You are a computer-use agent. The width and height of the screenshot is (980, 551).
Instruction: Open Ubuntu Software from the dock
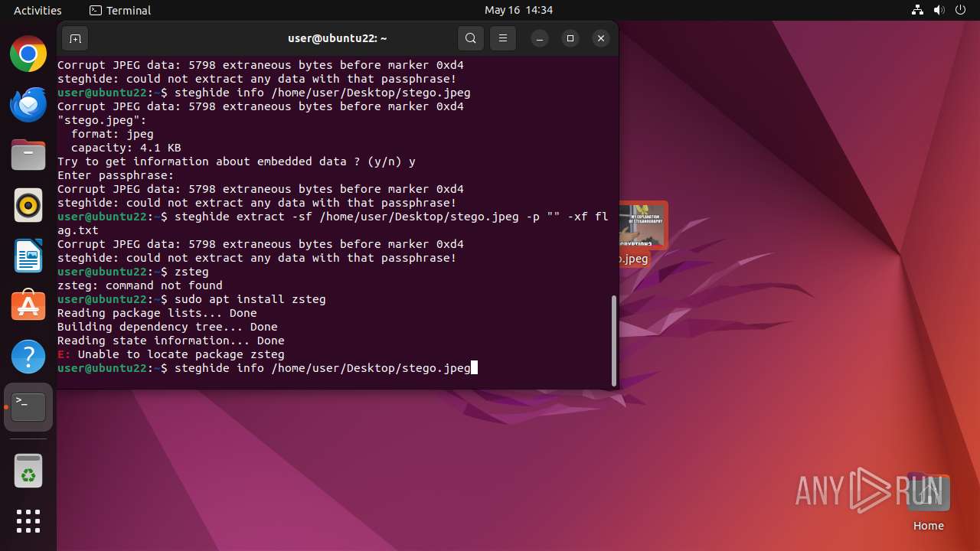tap(28, 306)
